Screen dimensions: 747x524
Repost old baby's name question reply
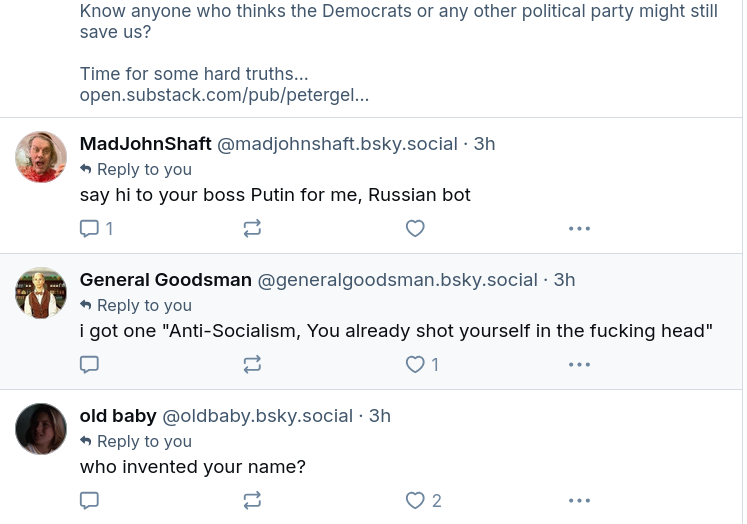click(x=252, y=500)
